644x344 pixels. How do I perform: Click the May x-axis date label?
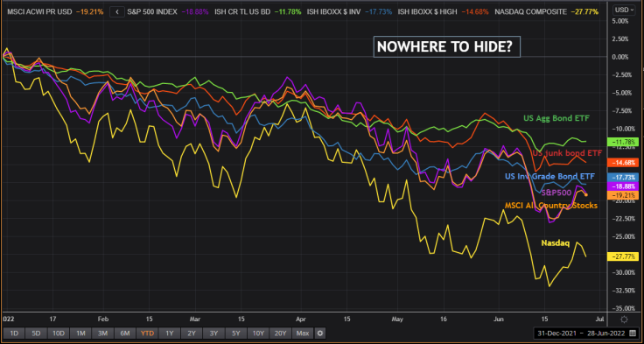pos(398,319)
